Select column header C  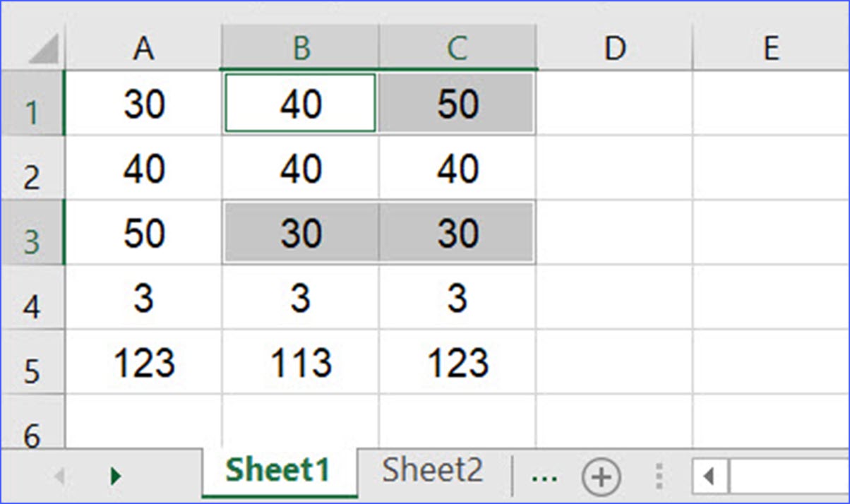pyautogui.click(x=457, y=48)
